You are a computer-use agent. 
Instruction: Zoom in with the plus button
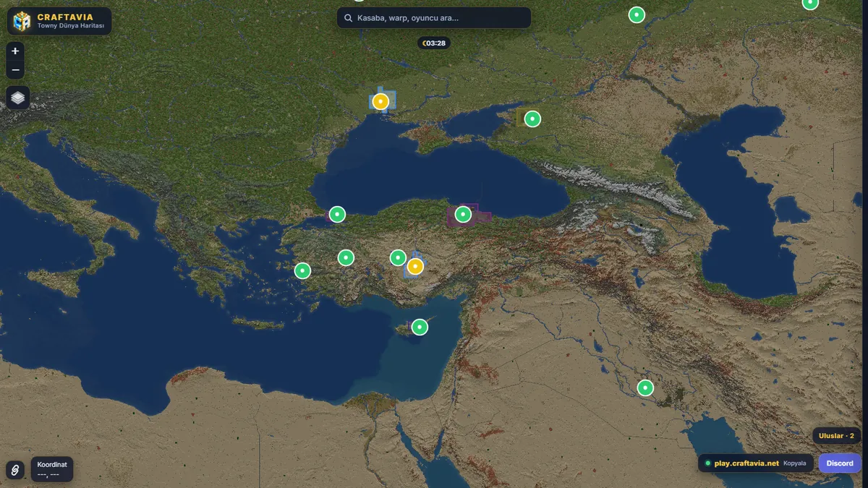tap(15, 51)
